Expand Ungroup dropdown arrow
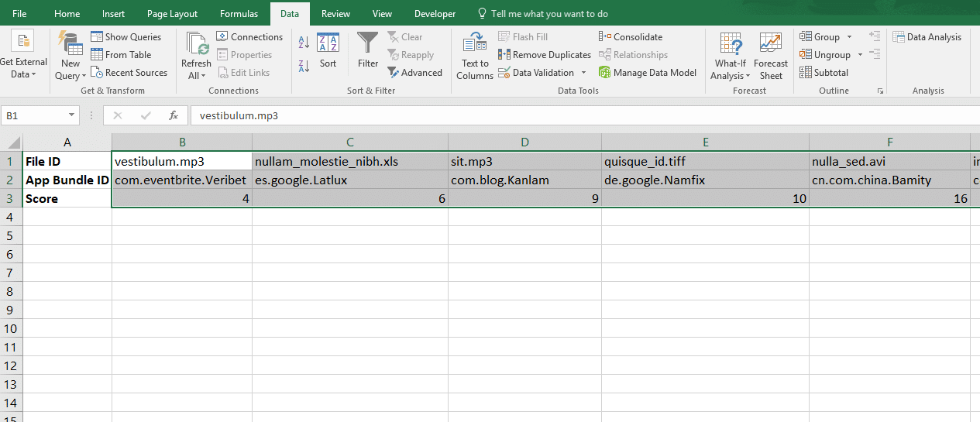 click(860, 54)
